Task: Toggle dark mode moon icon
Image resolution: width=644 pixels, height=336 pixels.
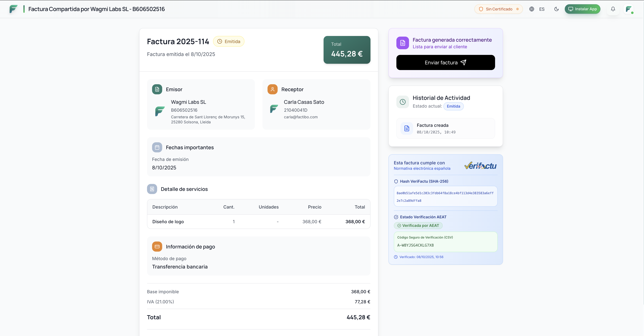Action: pos(556,9)
